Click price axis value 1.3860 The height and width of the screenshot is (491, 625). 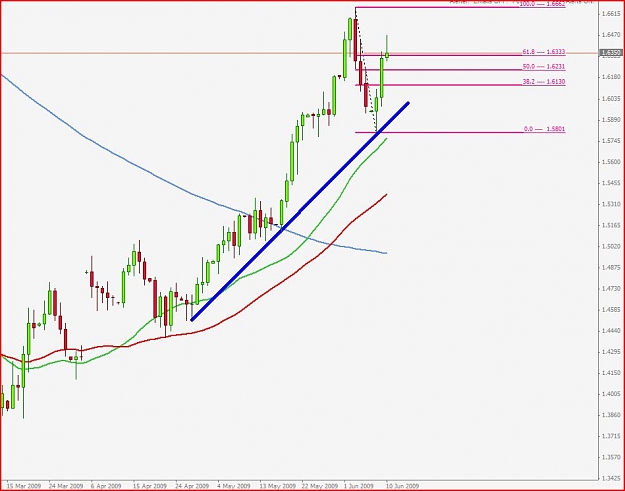click(611, 415)
